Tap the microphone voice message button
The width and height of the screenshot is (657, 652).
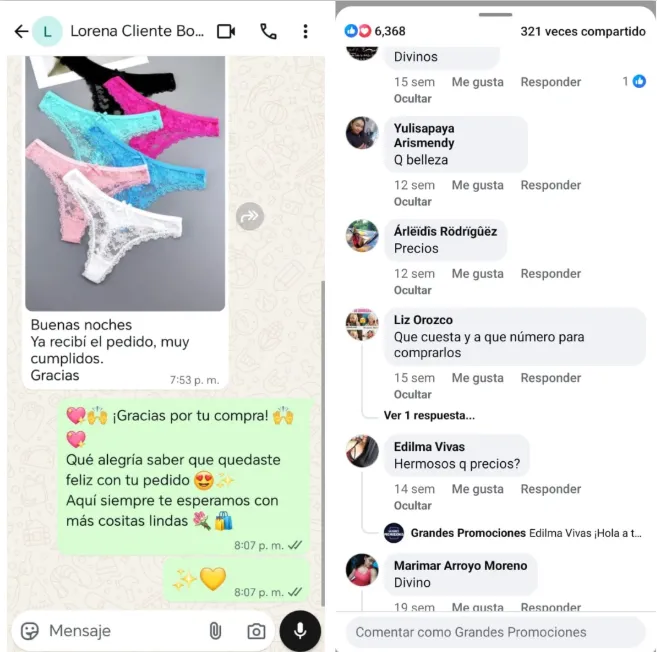click(300, 631)
